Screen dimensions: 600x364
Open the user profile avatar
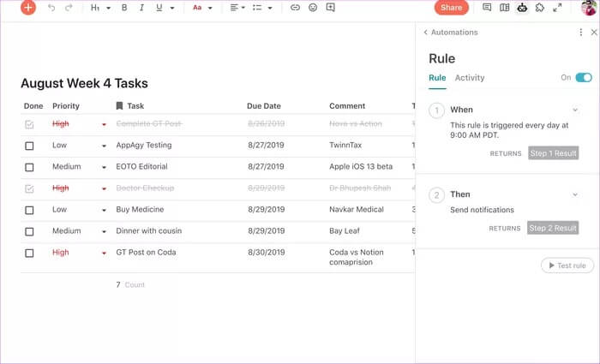[x=590, y=7]
